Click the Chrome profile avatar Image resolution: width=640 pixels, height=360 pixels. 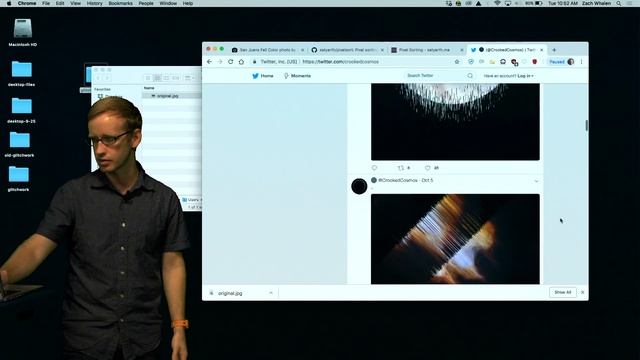click(571, 62)
